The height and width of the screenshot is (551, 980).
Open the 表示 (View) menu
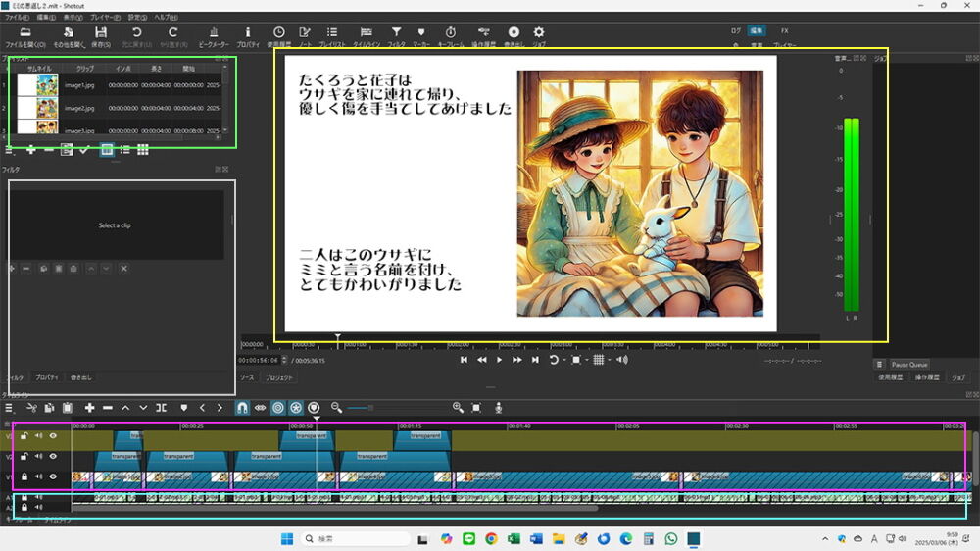[73, 18]
